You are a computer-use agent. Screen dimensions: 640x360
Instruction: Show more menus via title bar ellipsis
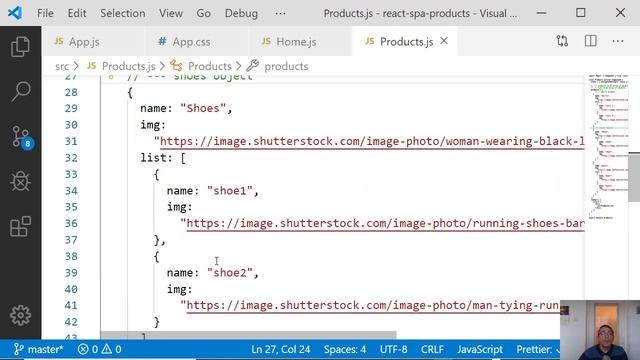coord(280,13)
